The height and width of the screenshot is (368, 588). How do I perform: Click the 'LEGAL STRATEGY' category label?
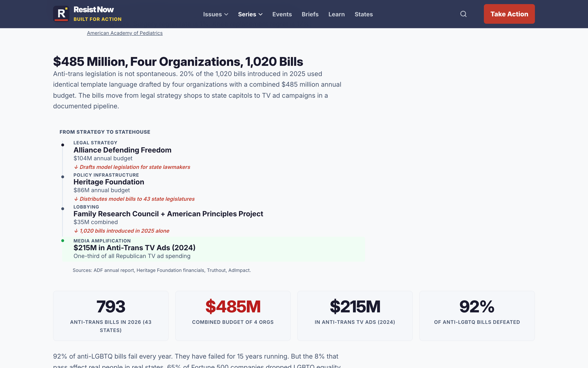tap(95, 143)
